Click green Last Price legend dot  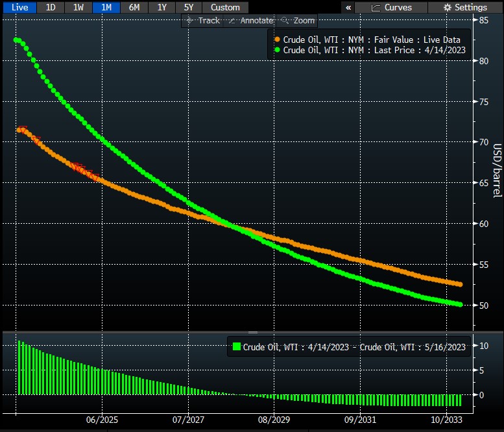coord(278,50)
